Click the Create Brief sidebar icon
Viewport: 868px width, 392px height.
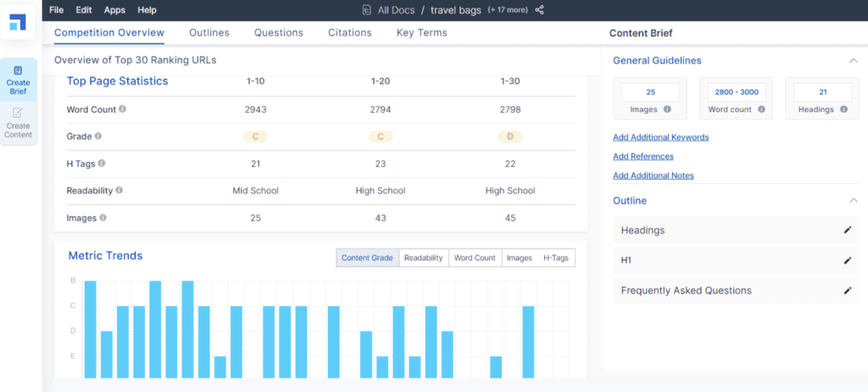(x=18, y=77)
